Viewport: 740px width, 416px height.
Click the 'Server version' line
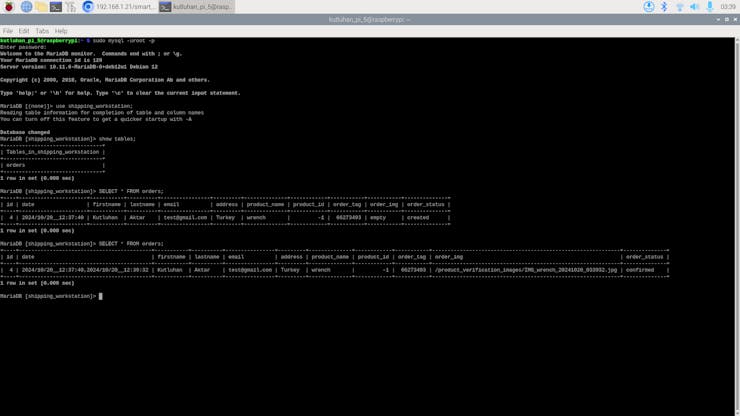point(79,67)
